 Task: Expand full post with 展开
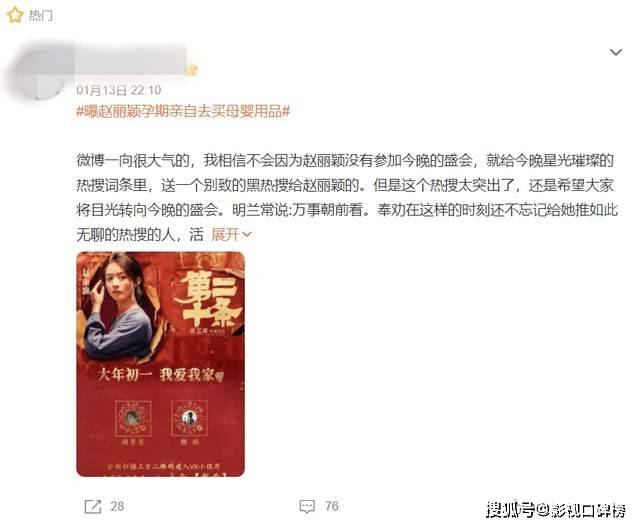click(x=225, y=235)
